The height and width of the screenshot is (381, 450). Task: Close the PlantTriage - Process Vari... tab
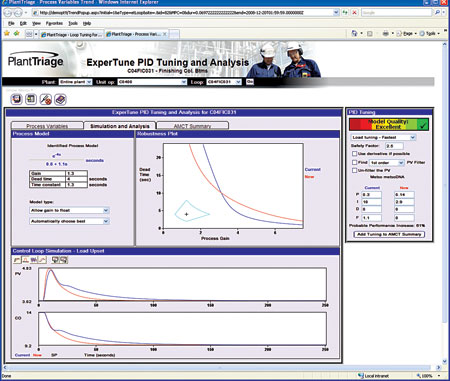(x=165, y=34)
